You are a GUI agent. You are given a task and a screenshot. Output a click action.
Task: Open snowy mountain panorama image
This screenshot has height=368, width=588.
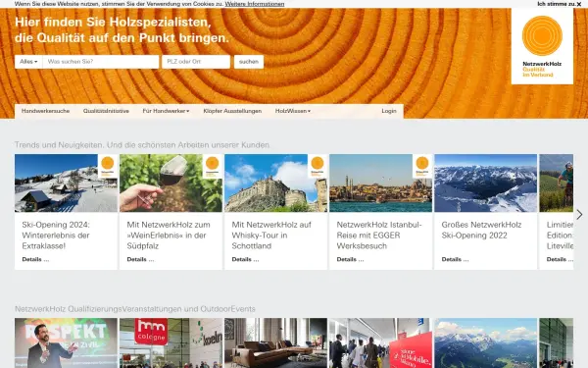click(486, 184)
